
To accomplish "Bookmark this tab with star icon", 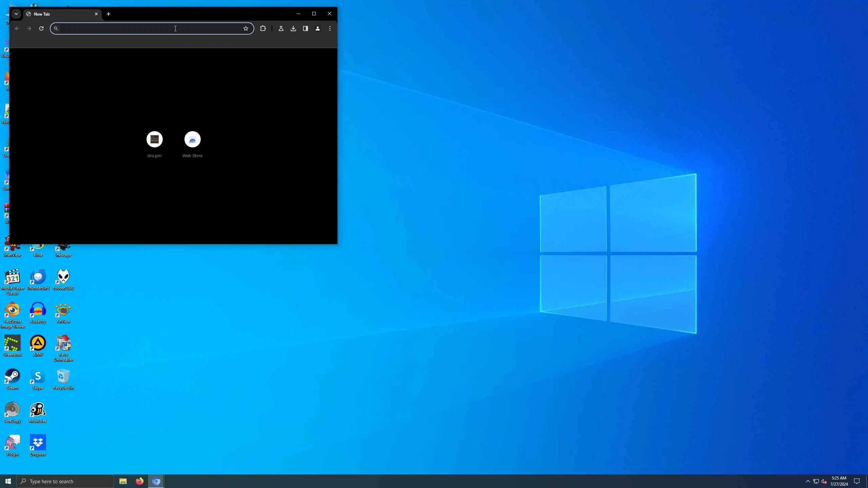I will point(246,28).
